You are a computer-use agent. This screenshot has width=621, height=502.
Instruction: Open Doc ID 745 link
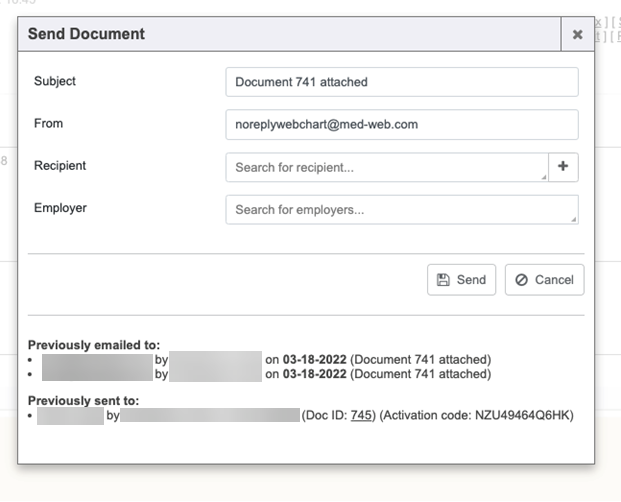pyautogui.click(x=361, y=415)
